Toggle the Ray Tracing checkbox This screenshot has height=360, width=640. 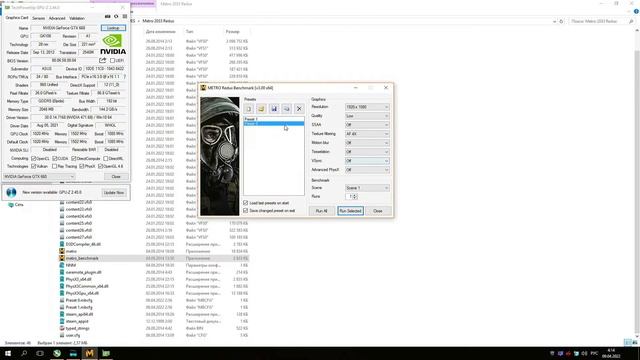[55, 167]
